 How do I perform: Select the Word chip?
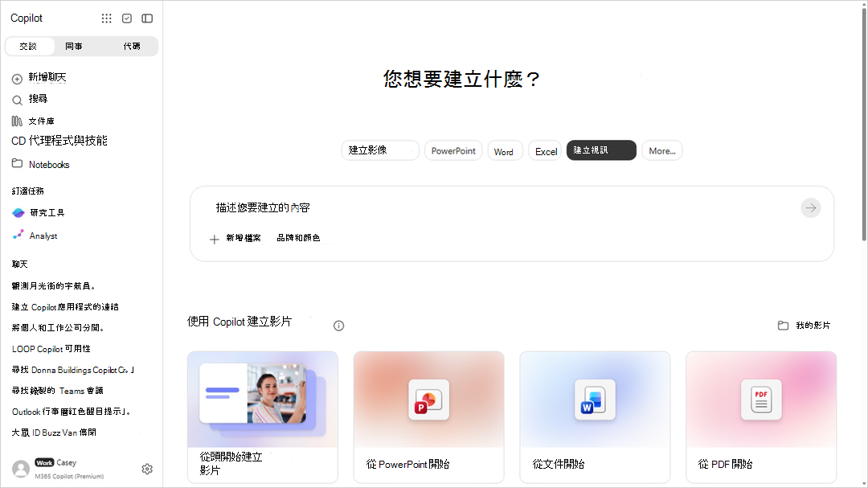(504, 151)
